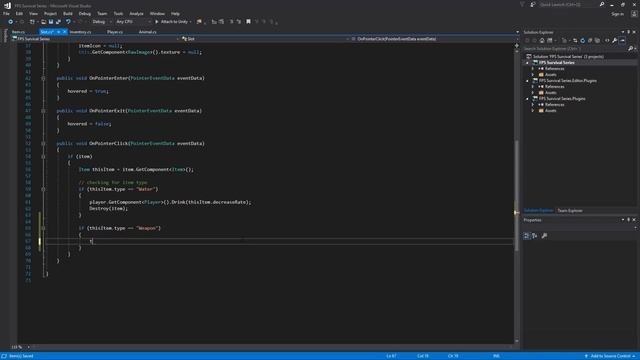Image resolution: width=640 pixels, height=360 pixels.
Task: Click Add to Source Control in status bar
Action: [610, 356]
